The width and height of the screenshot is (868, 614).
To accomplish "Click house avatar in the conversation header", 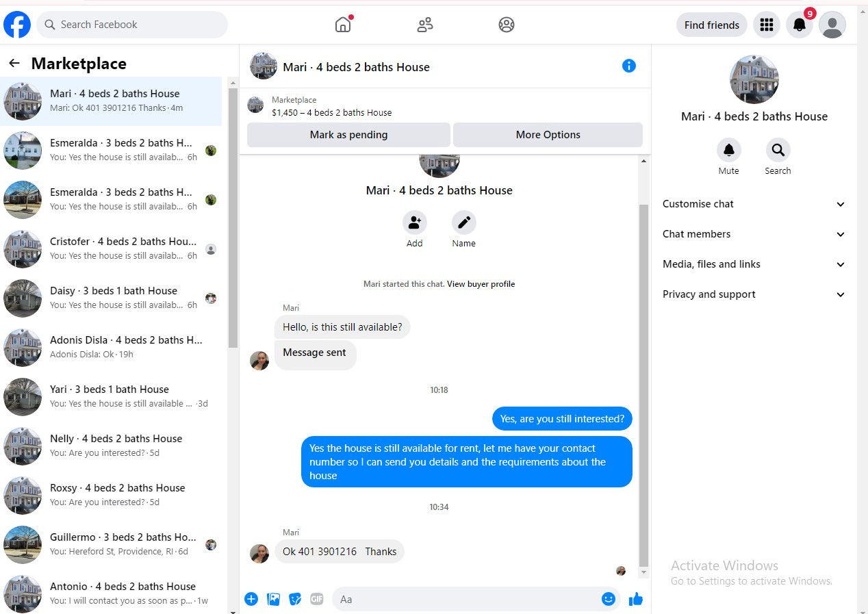I will [x=264, y=66].
